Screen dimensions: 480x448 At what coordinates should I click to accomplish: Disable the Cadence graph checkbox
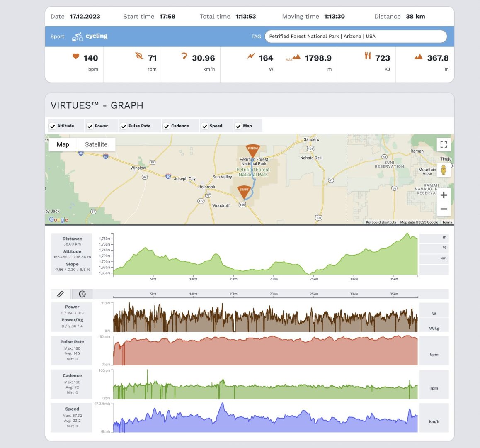pos(166,126)
